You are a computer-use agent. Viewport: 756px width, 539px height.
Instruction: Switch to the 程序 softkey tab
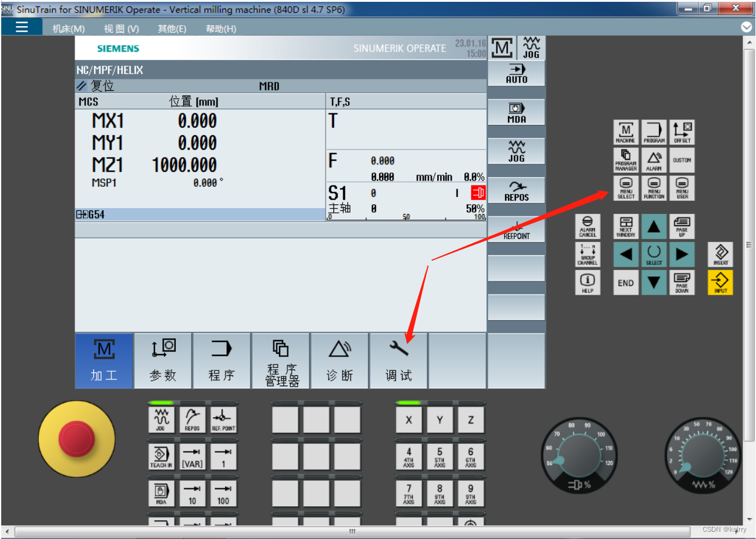click(222, 361)
